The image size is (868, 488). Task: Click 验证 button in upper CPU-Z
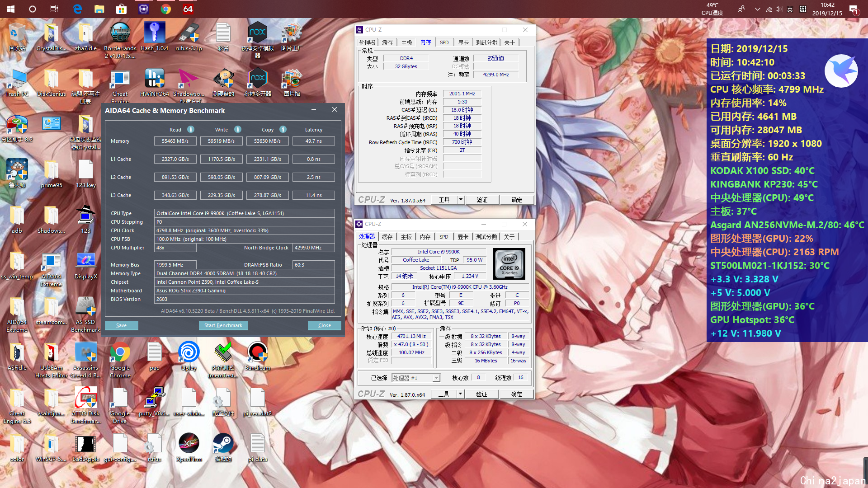(x=482, y=200)
